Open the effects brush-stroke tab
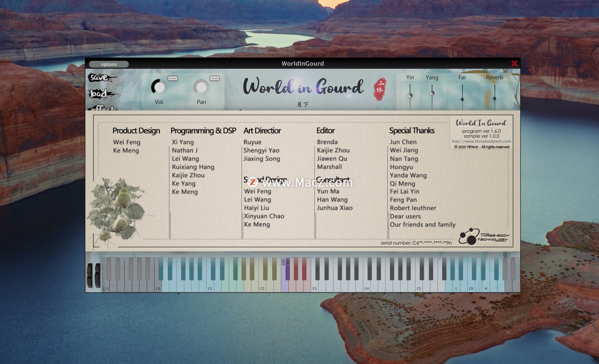The height and width of the screenshot is (364, 599). pyautogui.click(x=103, y=108)
